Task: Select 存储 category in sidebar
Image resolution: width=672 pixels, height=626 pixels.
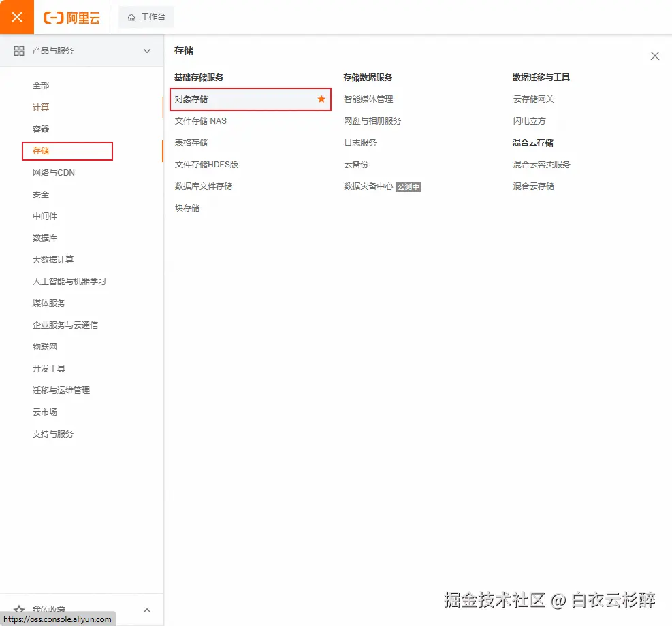Action: coord(41,151)
